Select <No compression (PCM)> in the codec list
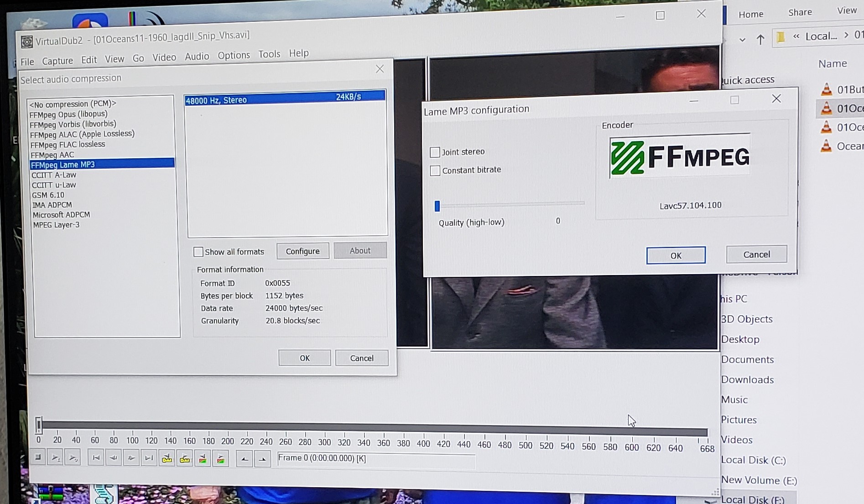Screen dimensions: 864x504 pos(73,104)
